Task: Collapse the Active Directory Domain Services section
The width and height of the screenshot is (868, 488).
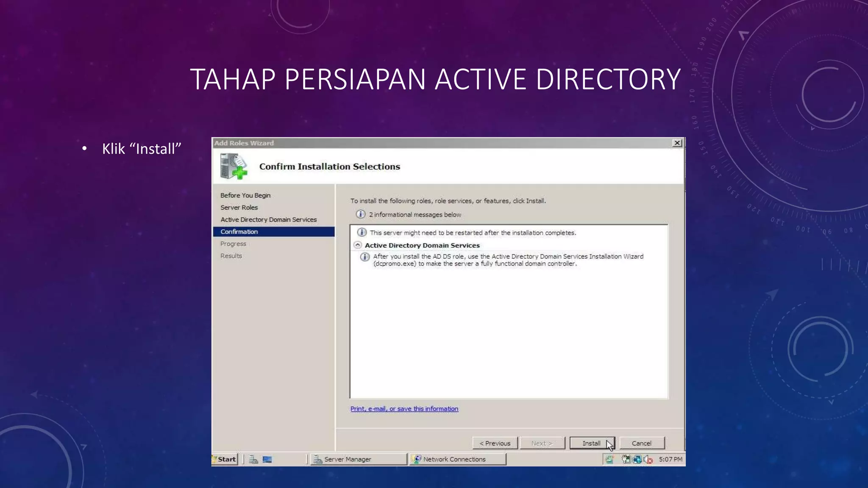Action: (358, 245)
